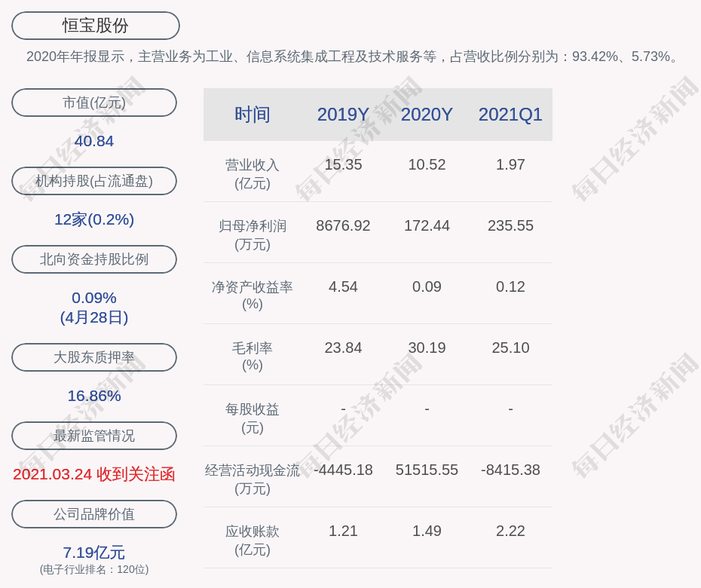Click the 归母净利润 row label
The width and height of the screenshot is (701, 588).
[x=253, y=234]
